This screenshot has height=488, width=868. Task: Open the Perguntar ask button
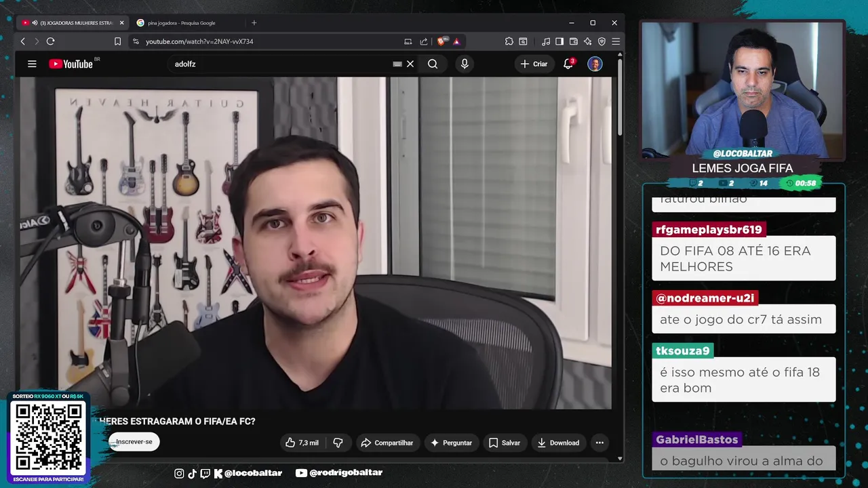452,443
